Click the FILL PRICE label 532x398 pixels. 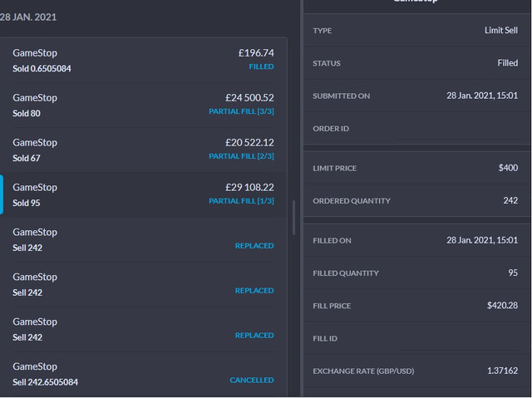tap(332, 306)
